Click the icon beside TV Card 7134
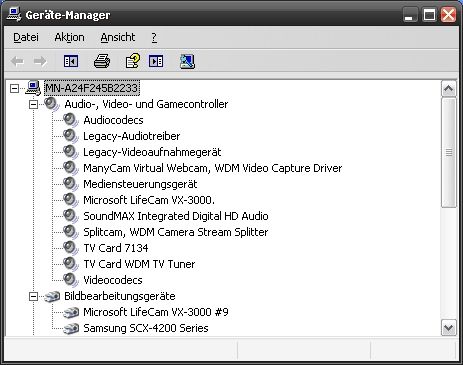Screen dimensions: 463x365 coord(71,248)
